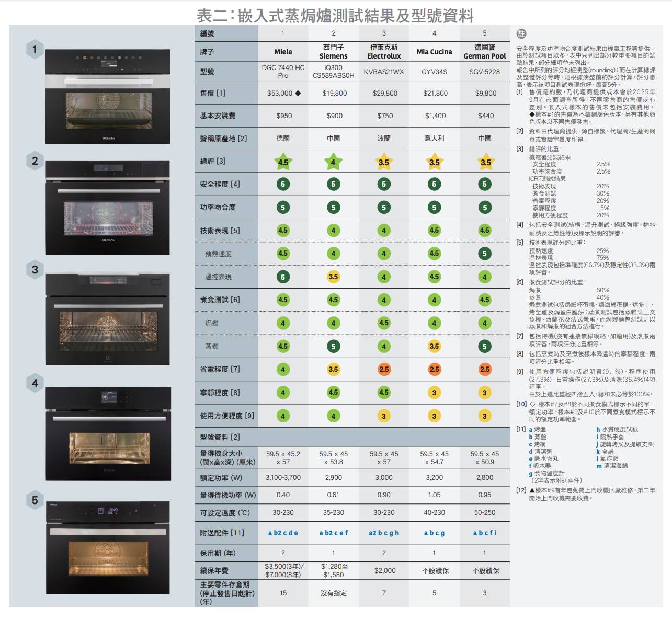
Task: Click German Pool's preheating speed score of 5
Action: point(485,254)
